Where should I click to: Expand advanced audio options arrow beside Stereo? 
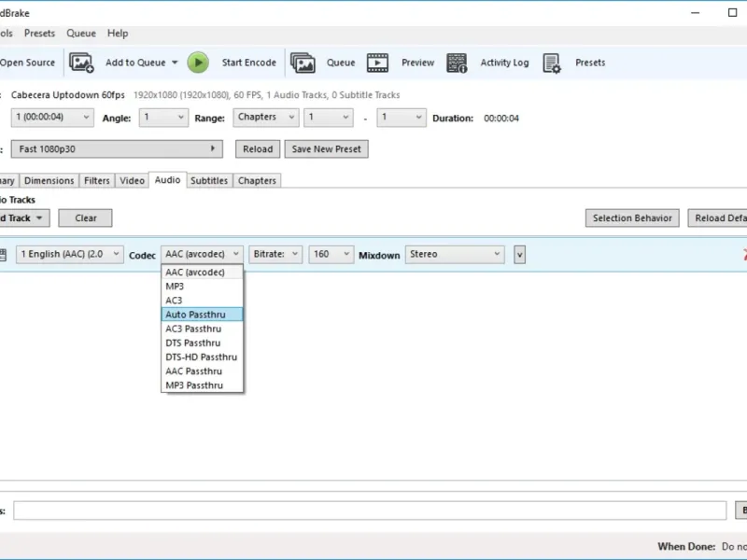519,255
